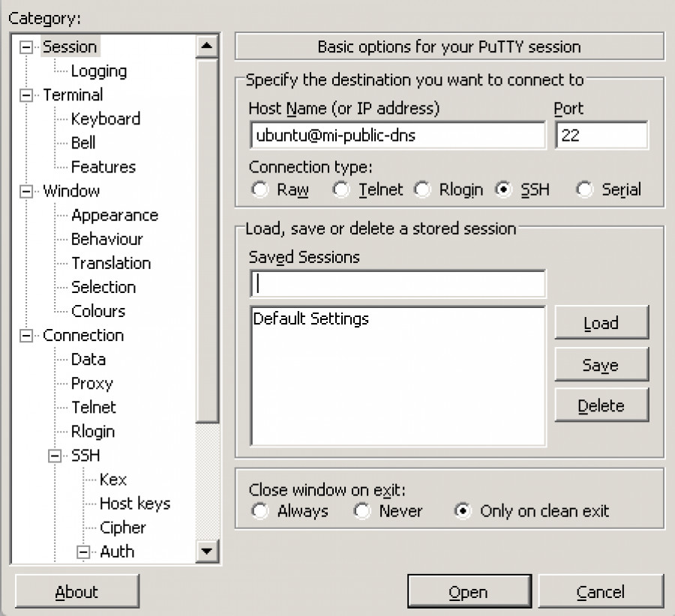Click the category tree scroll down arrow
Viewport: 675px width, 616px height.
click(207, 552)
